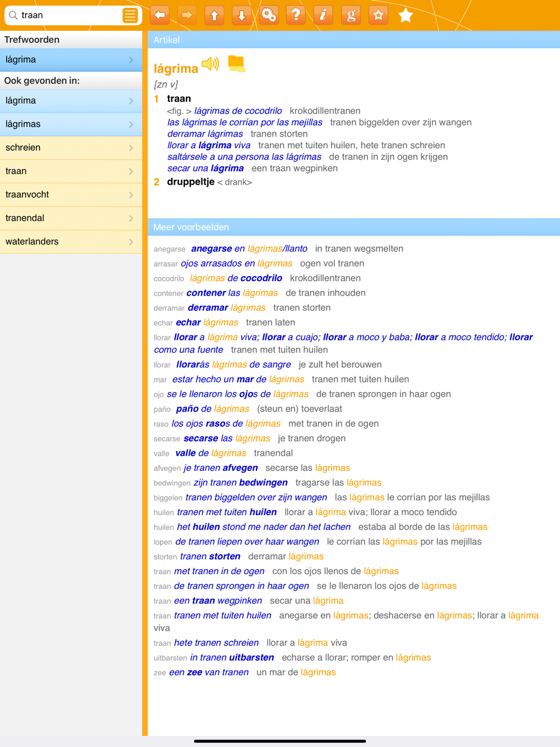
Task: Move to previous entry with up arrow
Action: pyautogui.click(x=214, y=15)
